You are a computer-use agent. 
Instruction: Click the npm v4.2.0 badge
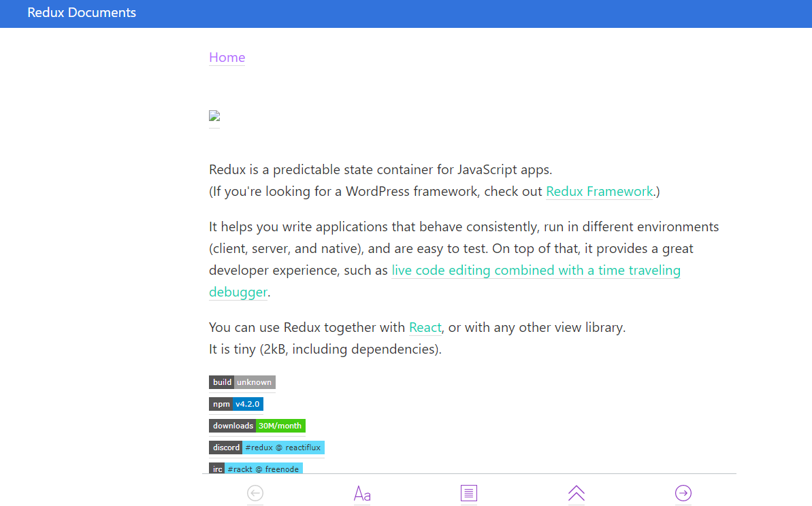236,404
